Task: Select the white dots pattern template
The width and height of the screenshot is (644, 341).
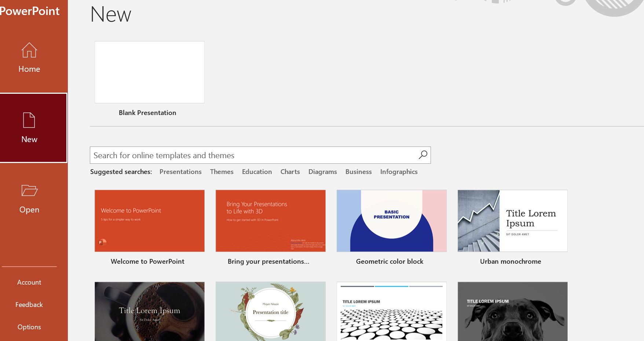Action: [392, 311]
